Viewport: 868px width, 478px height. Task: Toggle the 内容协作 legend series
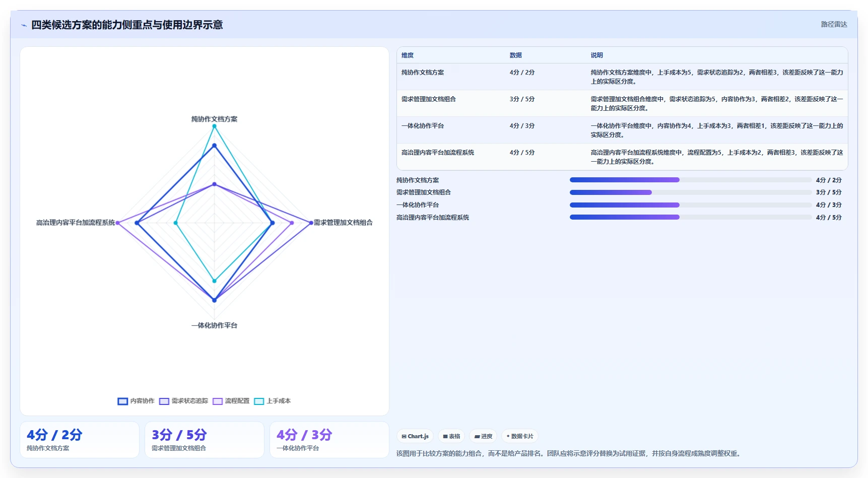pos(136,401)
